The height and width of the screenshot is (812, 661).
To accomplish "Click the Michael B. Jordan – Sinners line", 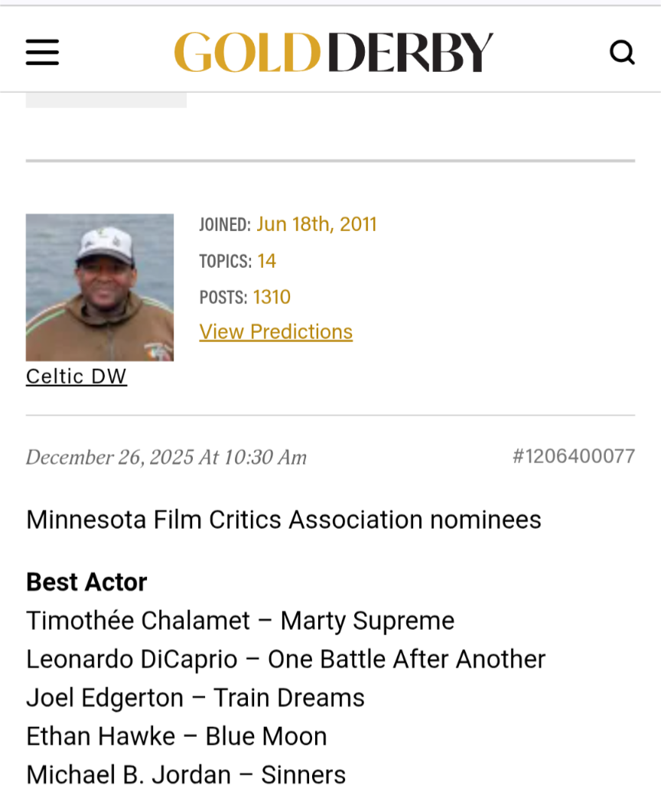I will tap(186, 774).
